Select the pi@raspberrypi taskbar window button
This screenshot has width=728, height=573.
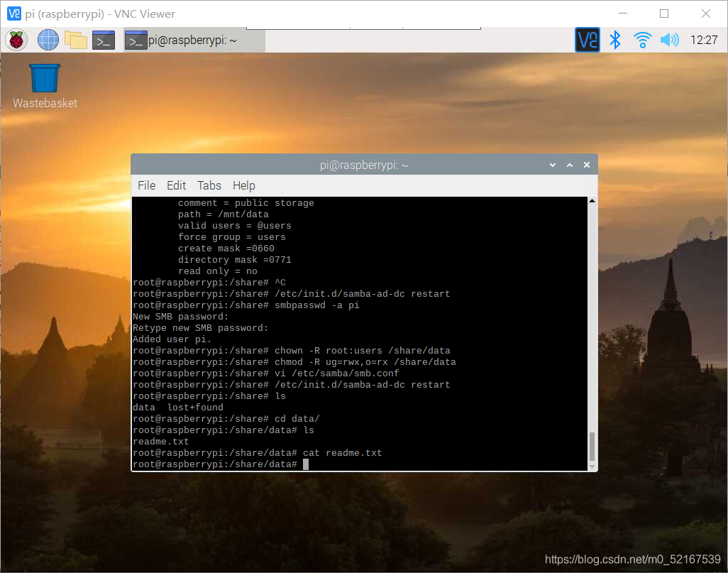point(194,40)
